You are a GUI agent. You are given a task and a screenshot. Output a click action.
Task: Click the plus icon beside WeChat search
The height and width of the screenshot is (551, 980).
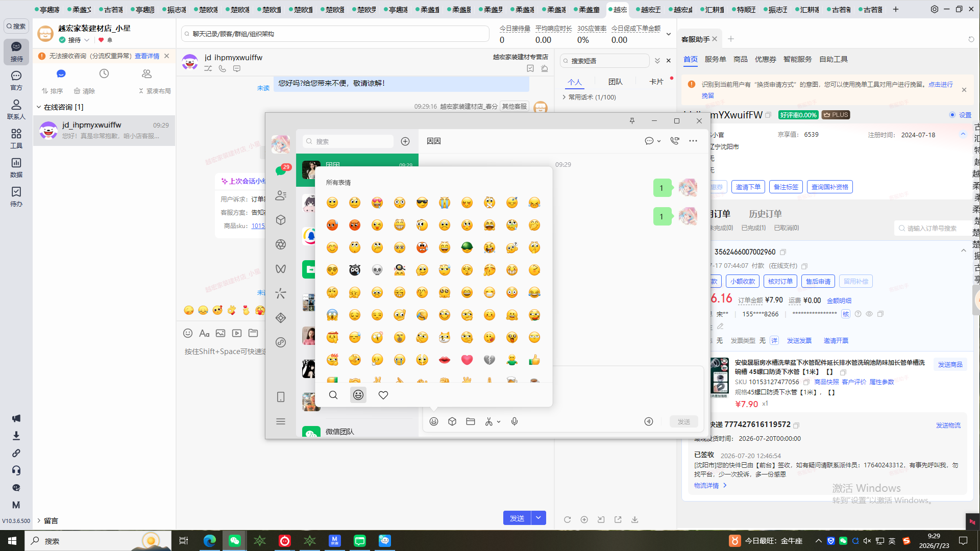[405, 141]
